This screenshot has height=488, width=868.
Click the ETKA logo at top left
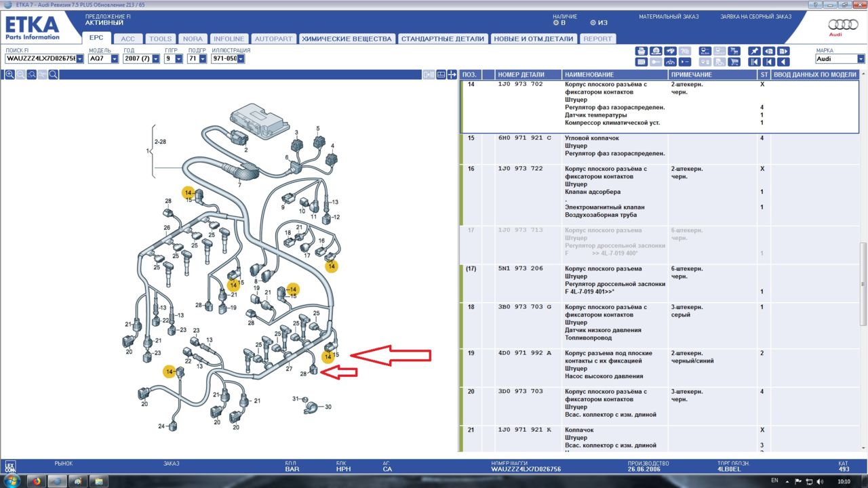tap(33, 28)
